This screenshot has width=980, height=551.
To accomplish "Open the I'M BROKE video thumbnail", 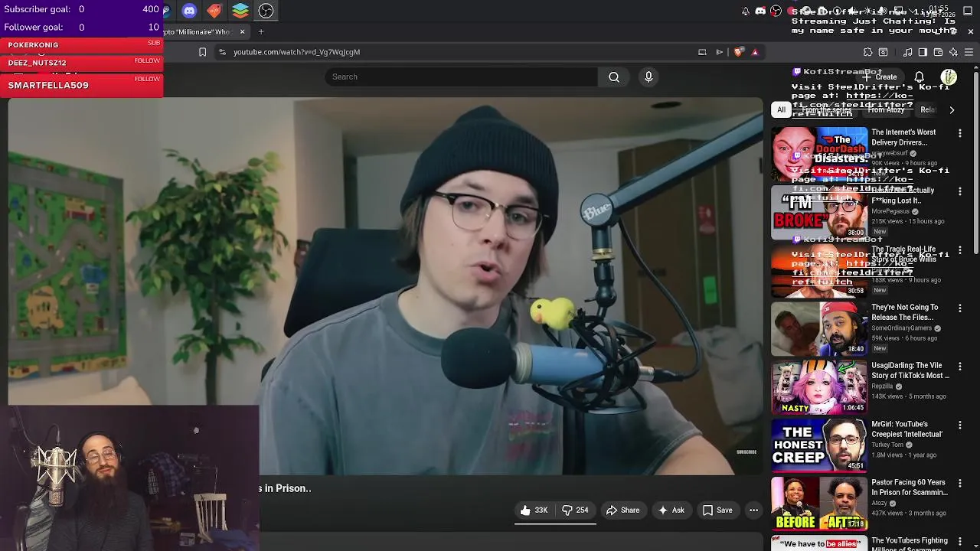I will pos(819,212).
